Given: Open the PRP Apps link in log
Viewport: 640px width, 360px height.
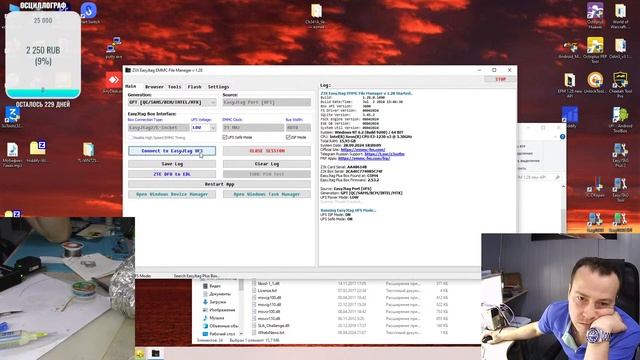Looking at the screenshot, I should 364,158.
